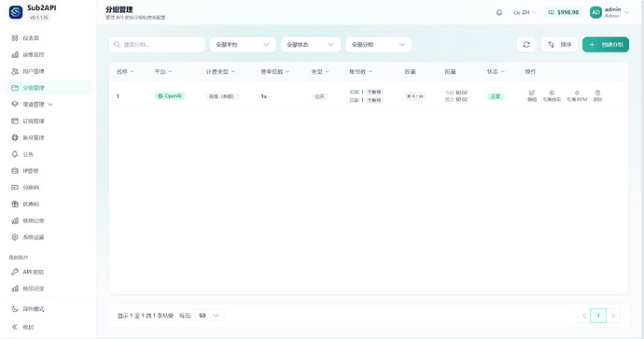Open the admin user menu
The width and height of the screenshot is (644, 339).
[609, 12]
